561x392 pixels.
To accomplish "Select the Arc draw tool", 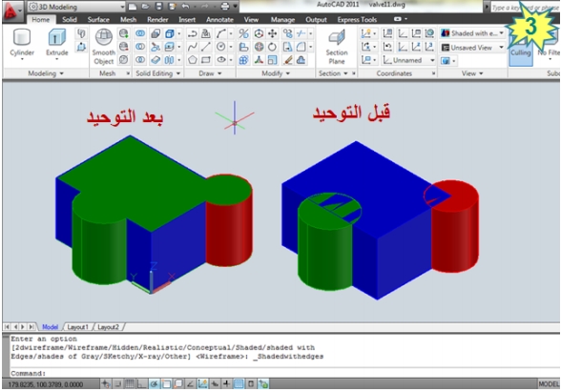I will pyautogui.click(x=220, y=33).
